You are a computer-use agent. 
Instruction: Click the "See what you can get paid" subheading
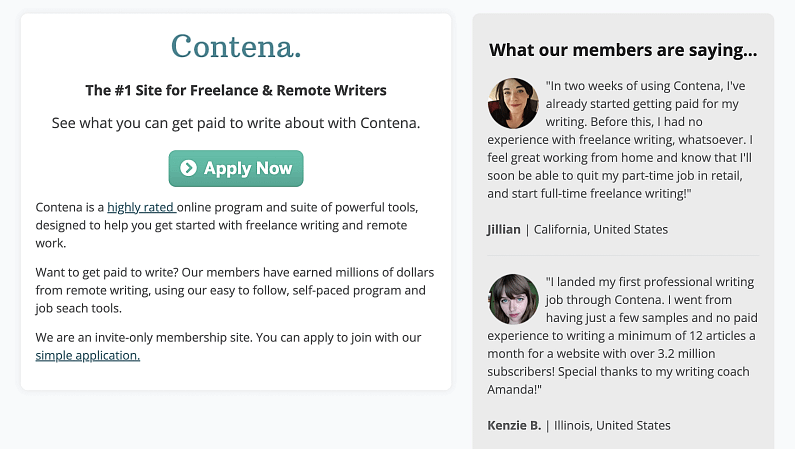click(x=236, y=123)
